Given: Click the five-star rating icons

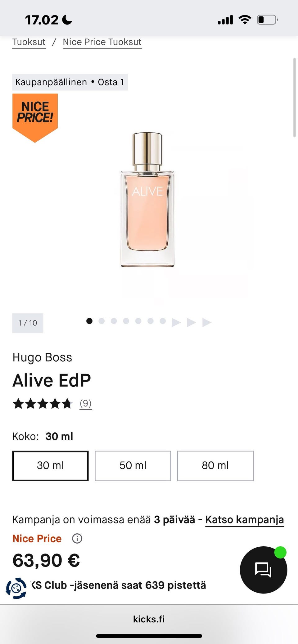Looking at the screenshot, I should coord(43,404).
